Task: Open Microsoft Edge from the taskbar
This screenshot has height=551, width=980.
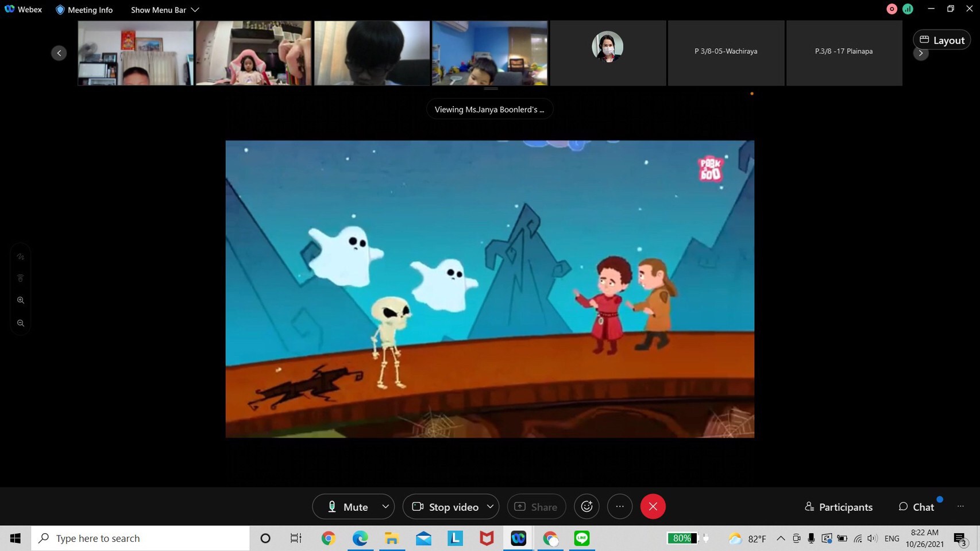Action: coord(360,538)
